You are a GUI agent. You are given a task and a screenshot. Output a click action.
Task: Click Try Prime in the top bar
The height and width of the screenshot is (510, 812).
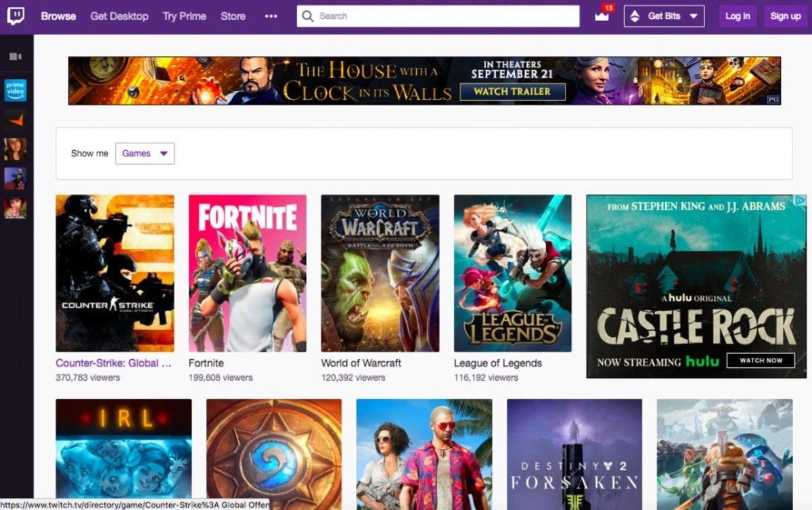coord(184,16)
